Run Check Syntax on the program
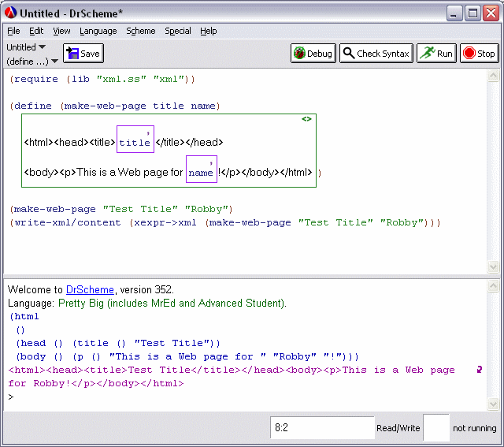Screen dimensions: 504x447 [x=376, y=54]
